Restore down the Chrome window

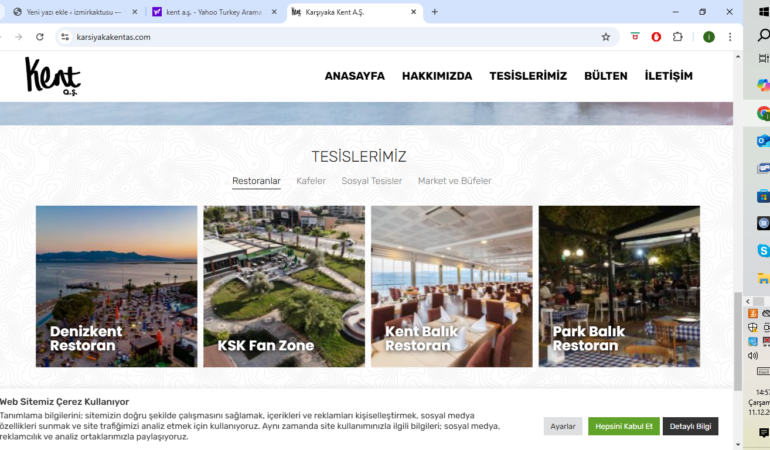click(x=702, y=12)
